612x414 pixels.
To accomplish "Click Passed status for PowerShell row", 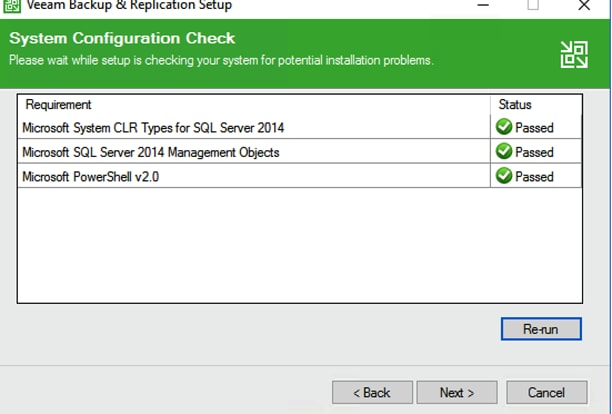I will pos(534,177).
